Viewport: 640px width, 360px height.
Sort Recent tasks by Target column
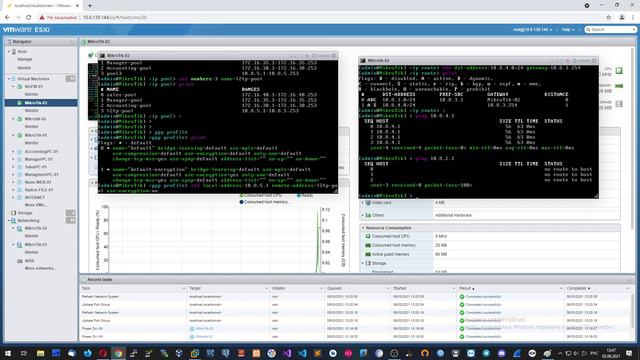(x=228, y=289)
